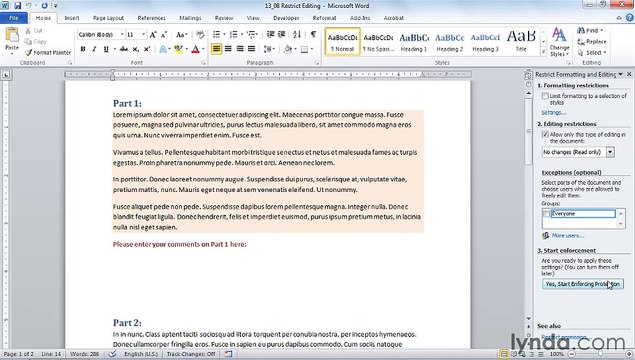This screenshot has height=360, width=635.
Task: Click the English (U.S.) language indicator
Action: click(141, 354)
